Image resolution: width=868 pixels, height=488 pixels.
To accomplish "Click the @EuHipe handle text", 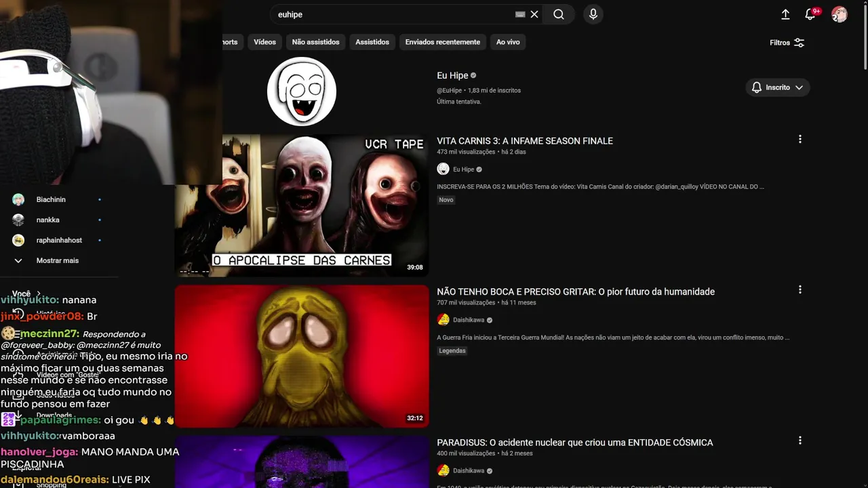I will [x=449, y=90].
